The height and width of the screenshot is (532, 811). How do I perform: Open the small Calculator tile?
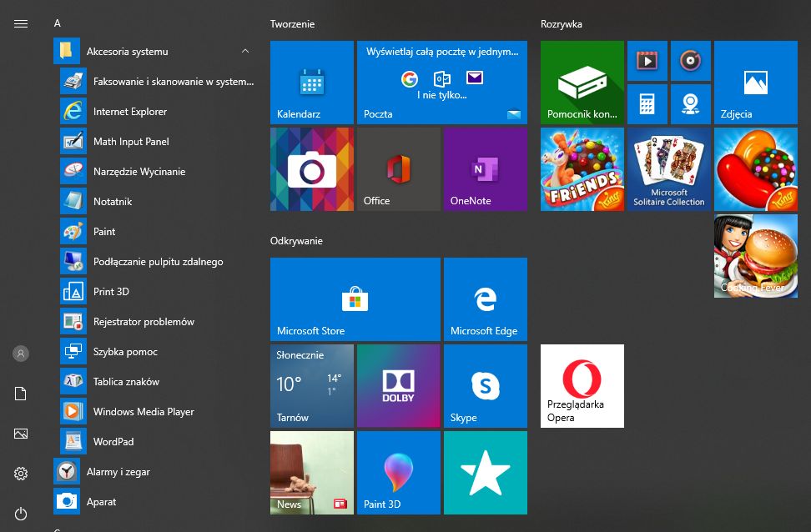[647, 104]
